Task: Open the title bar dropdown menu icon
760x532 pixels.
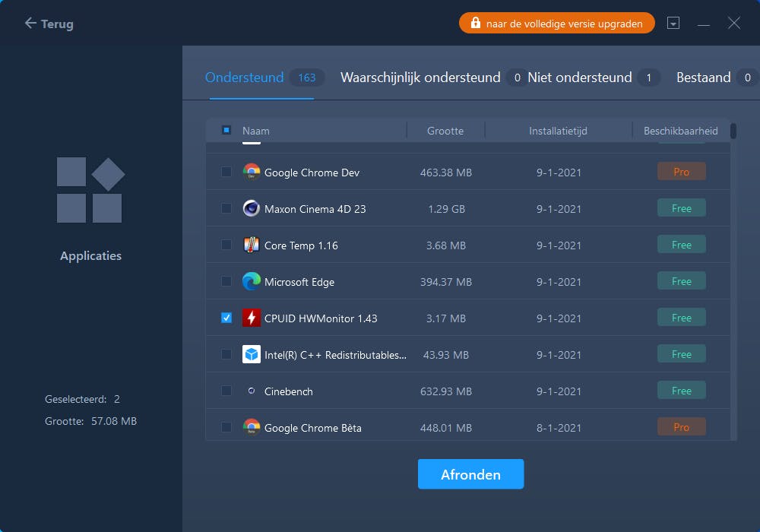Action: click(673, 23)
